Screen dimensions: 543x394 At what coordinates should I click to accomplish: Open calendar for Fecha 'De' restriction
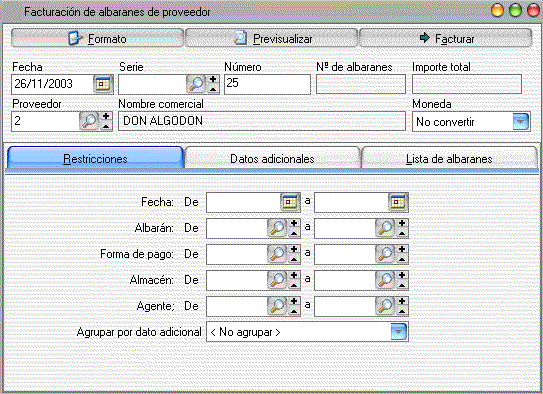click(290, 202)
